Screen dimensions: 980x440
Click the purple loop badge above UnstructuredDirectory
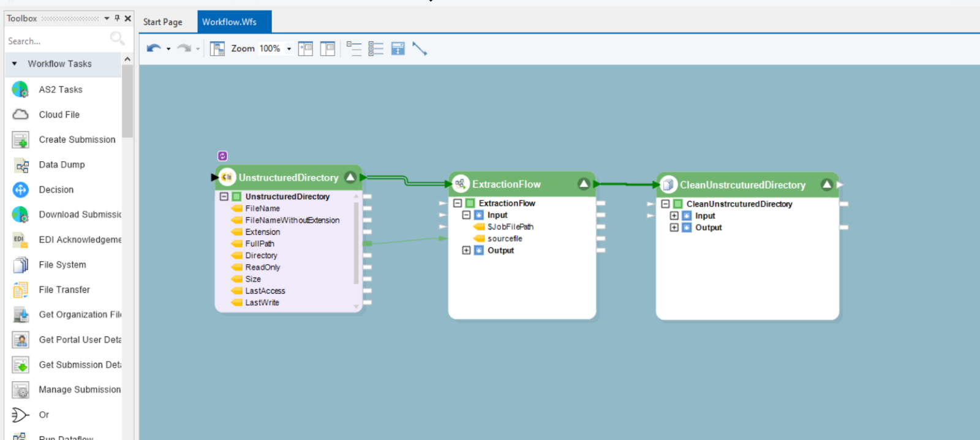[222, 156]
